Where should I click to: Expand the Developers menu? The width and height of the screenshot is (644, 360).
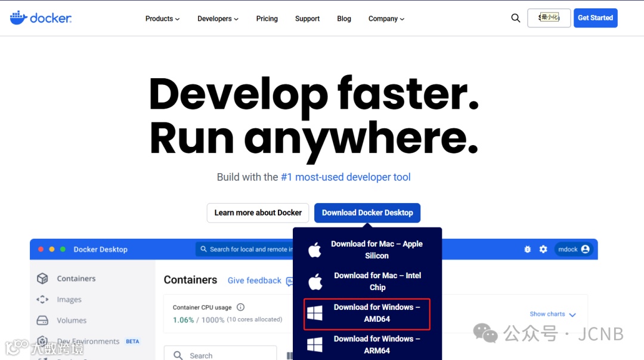(x=218, y=19)
